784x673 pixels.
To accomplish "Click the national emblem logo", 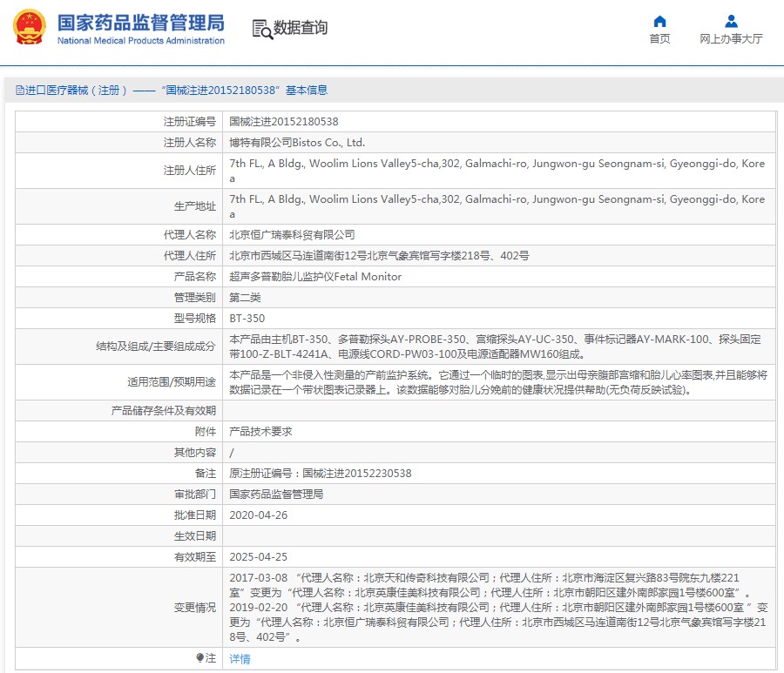I will coord(29,28).
